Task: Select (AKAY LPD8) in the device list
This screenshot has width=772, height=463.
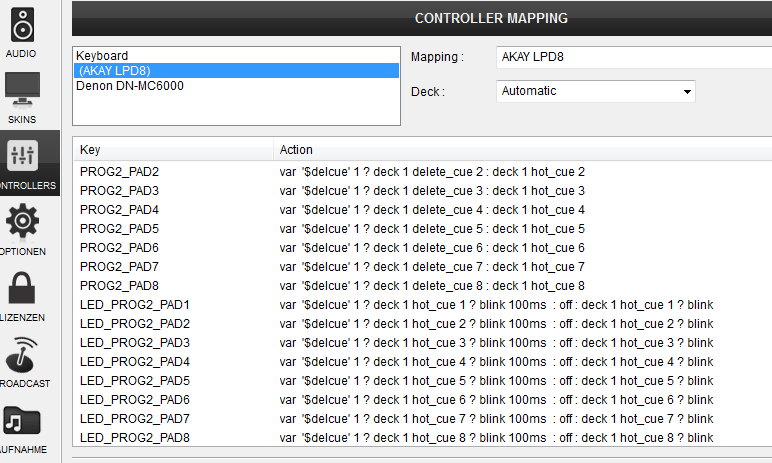Action: [236, 70]
